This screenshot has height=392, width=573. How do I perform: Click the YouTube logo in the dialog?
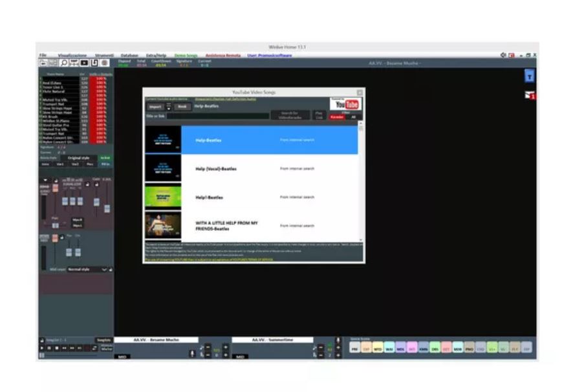click(346, 104)
